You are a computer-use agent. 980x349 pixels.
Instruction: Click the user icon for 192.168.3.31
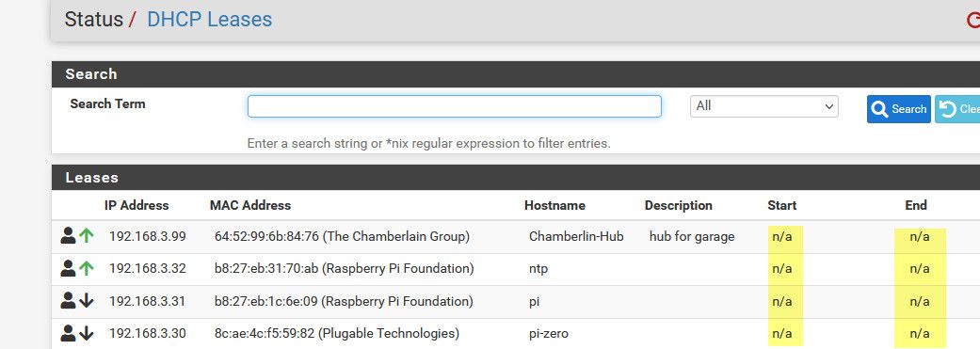(x=68, y=301)
